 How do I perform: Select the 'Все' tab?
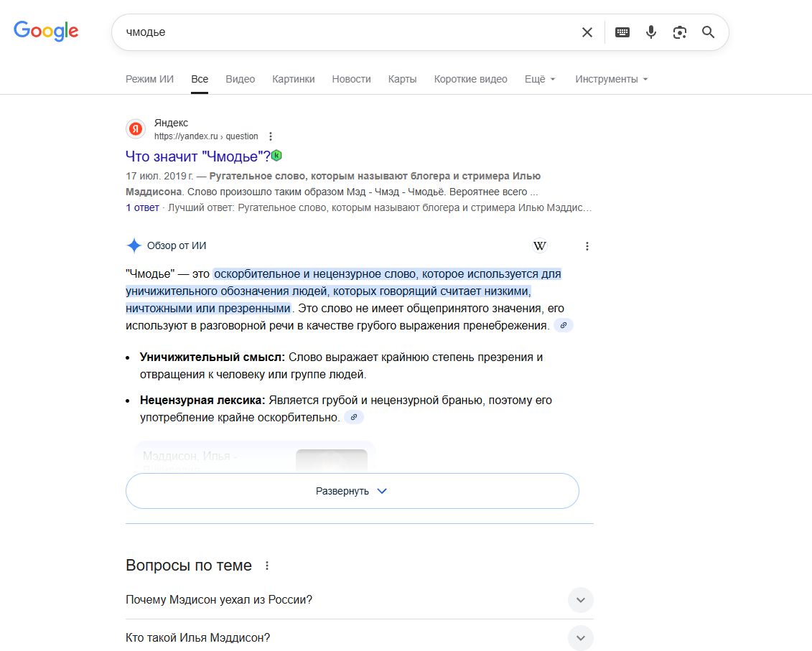point(200,79)
